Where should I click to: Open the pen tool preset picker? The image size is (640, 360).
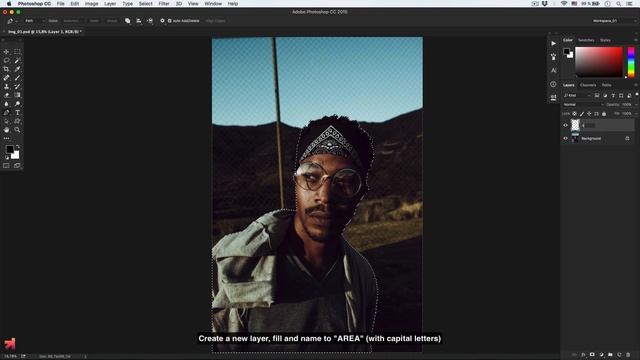pos(11,21)
